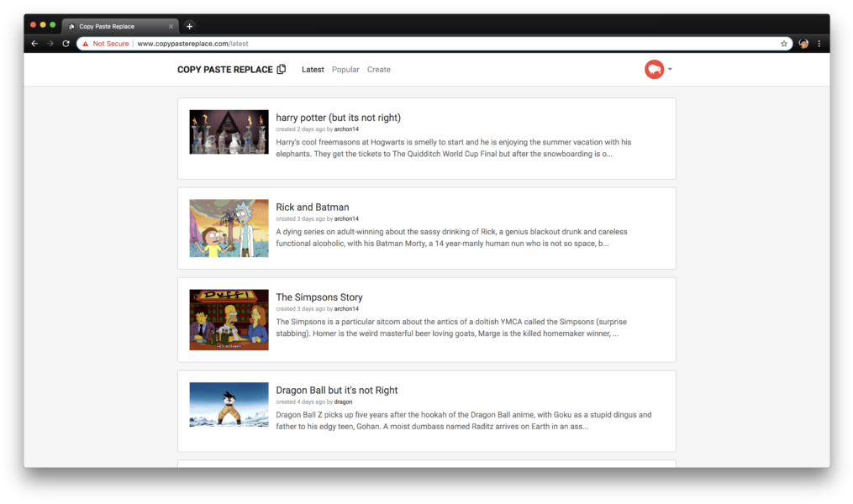This screenshot has height=504, width=853.
Task: Open the Chrome profile avatar
Action: (x=803, y=44)
